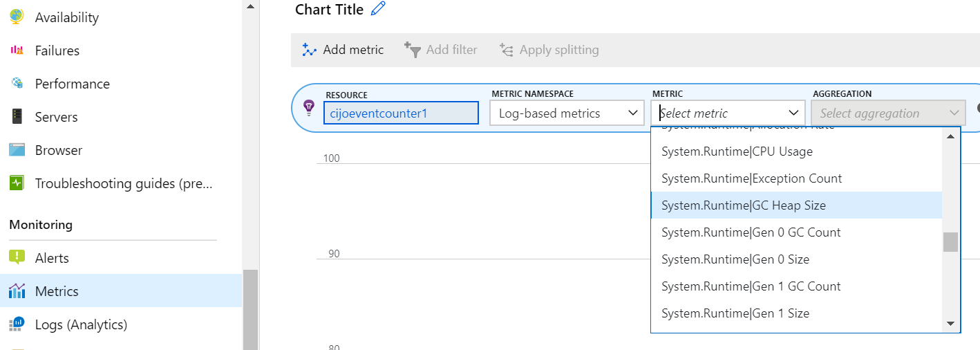Click the Browser window icon
Screen dimensions: 980x350
click(17, 150)
